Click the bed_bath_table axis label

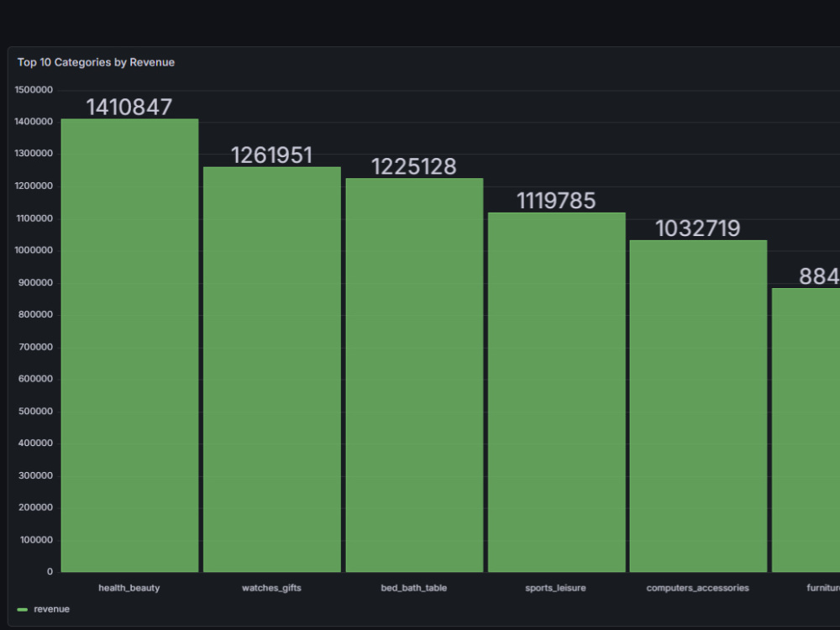pyautogui.click(x=413, y=588)
